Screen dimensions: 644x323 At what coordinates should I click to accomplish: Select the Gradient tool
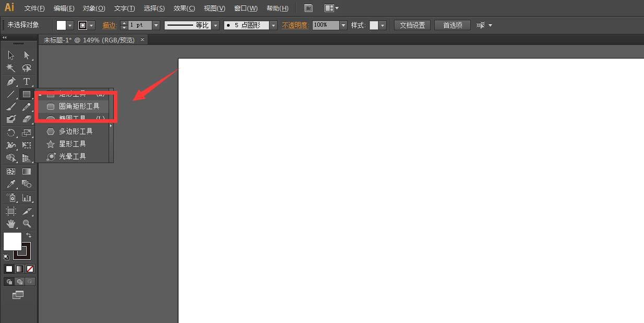tap(26, 171)
